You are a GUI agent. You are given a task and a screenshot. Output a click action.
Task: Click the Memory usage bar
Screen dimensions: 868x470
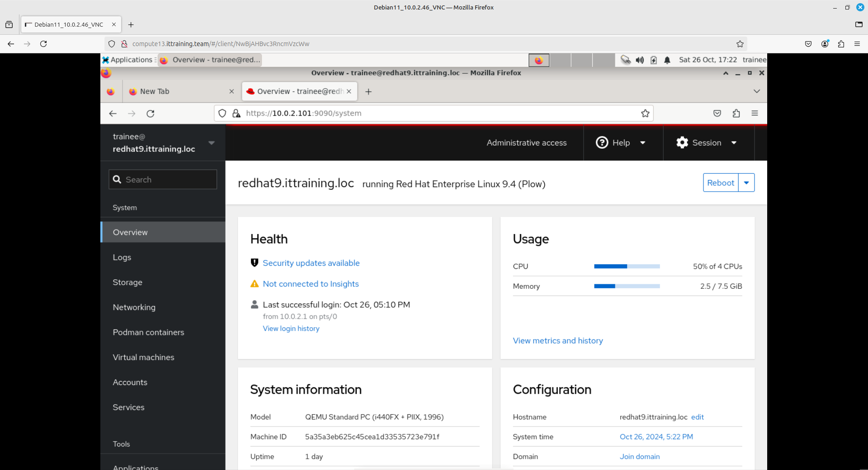click(627, 286)
